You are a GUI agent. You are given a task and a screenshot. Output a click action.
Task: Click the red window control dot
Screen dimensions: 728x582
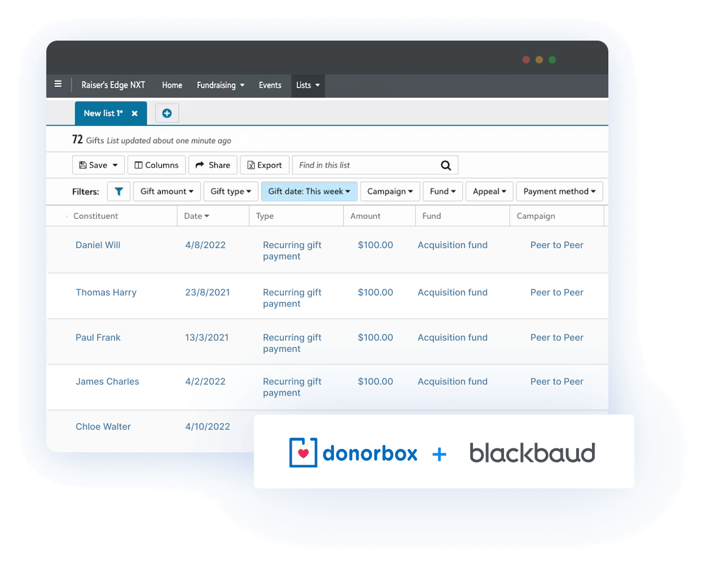point(526,60)
